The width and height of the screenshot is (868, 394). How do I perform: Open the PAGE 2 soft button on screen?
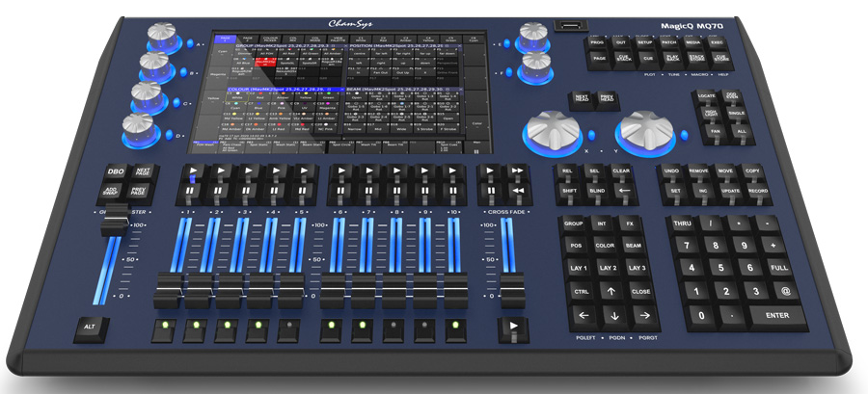248,39
